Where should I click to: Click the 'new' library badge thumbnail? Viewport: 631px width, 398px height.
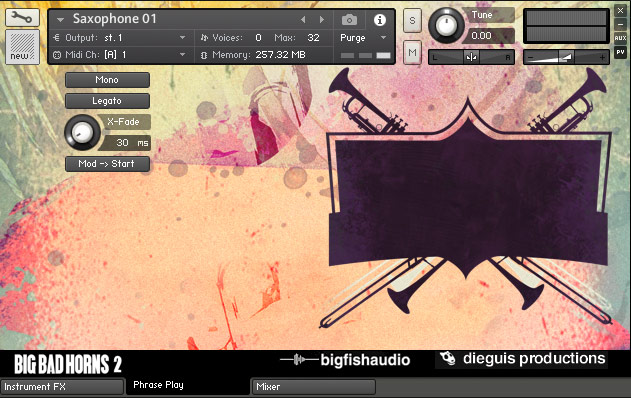pyautogui.click(x=22, y=47)
